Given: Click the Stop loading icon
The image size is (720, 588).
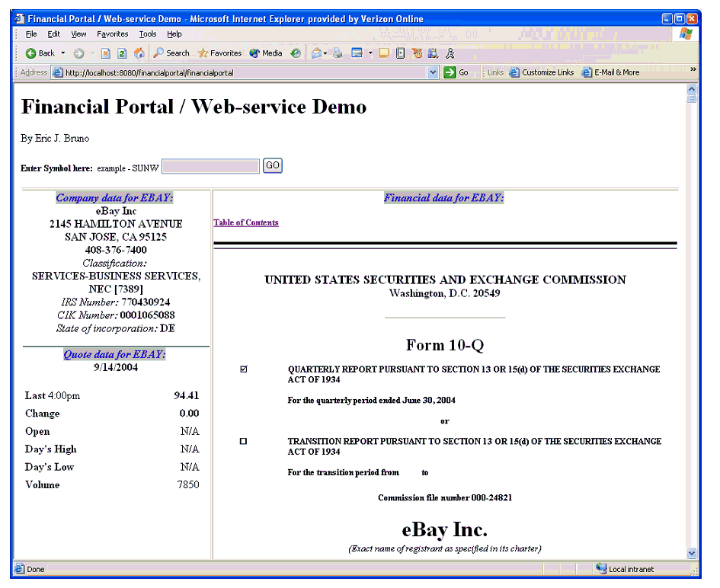Looking at the screenshot, I should [106, 53].
